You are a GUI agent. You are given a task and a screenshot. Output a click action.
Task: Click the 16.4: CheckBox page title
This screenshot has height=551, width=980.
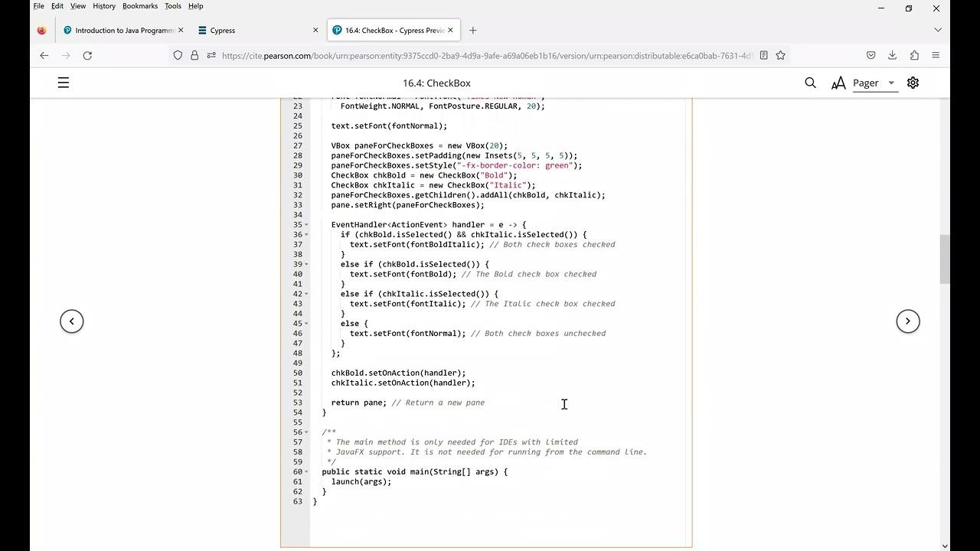tap(436, 83)
